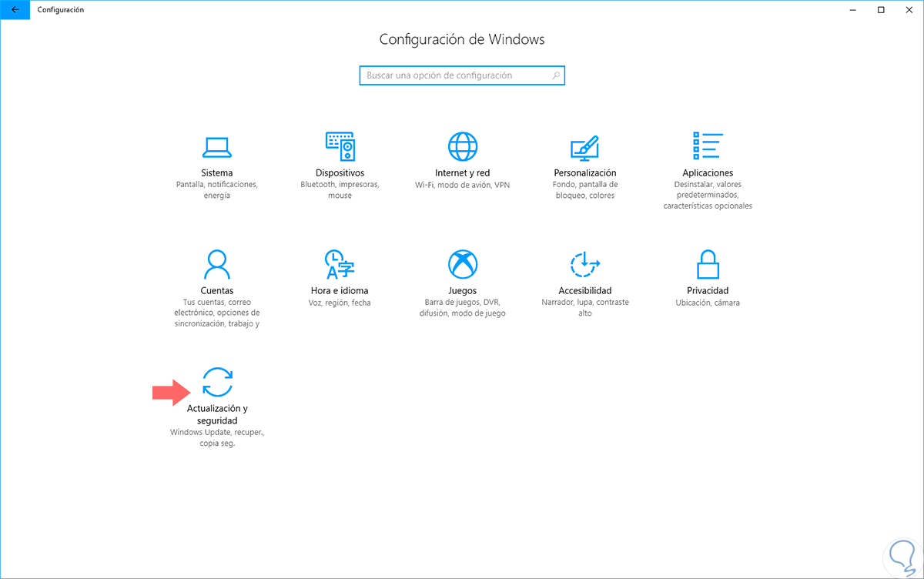
Task: Click the search magnifier icon
Action: click(x=556, y=75)
